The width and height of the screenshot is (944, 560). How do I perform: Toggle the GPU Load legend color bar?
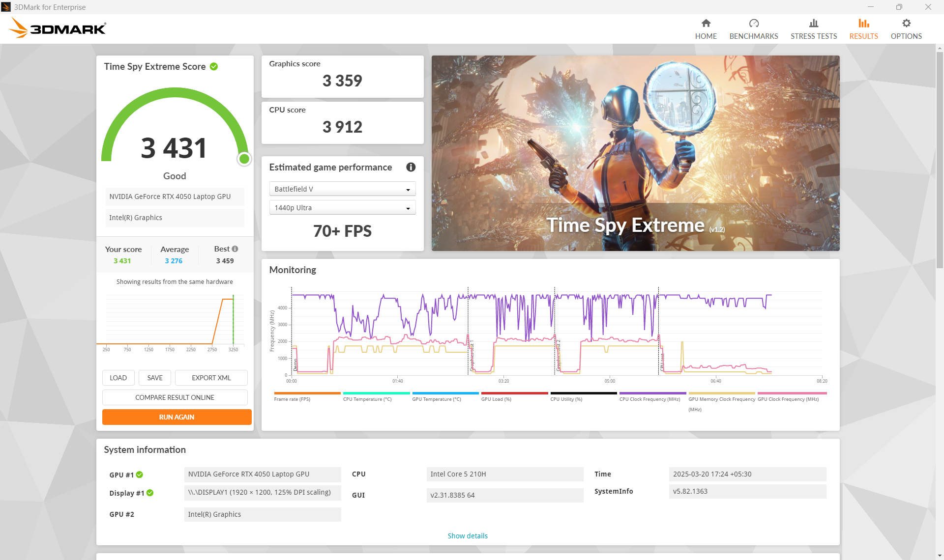(514, 393)
